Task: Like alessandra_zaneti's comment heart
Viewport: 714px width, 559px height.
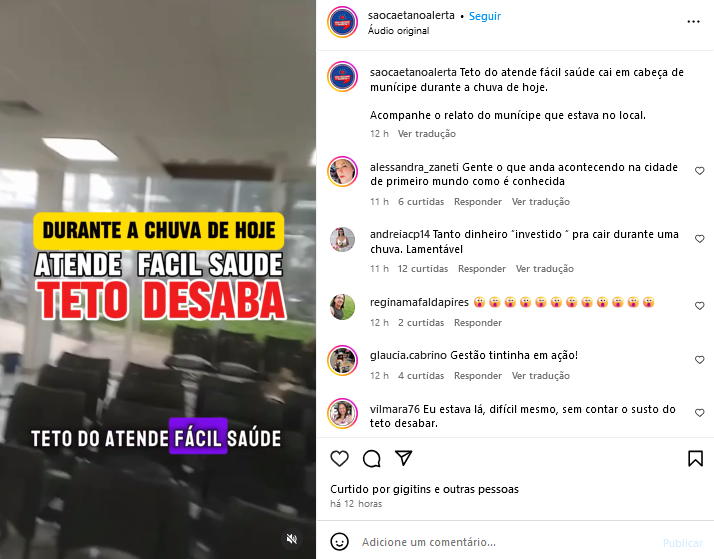Action: [699, 171]
